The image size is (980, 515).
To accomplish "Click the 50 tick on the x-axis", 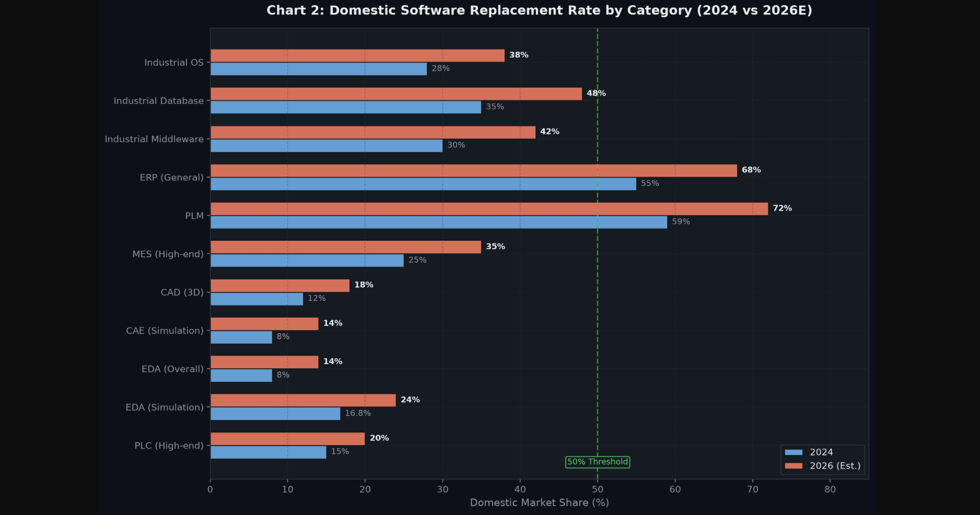I will click(598, 489).
